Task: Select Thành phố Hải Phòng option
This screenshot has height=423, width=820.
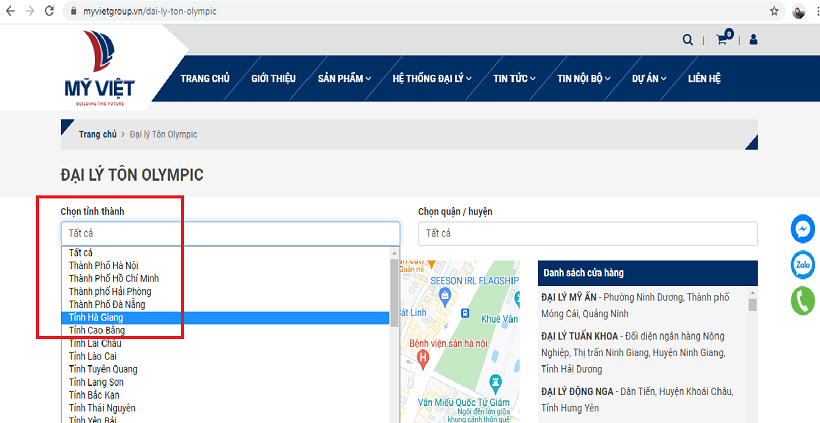Action: [226, 291]
